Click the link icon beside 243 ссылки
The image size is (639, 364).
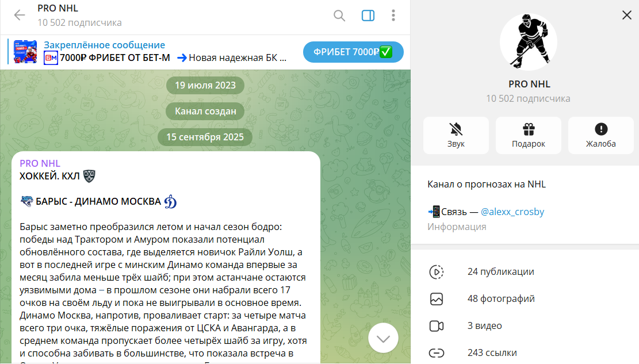click(x=436, y=352)
